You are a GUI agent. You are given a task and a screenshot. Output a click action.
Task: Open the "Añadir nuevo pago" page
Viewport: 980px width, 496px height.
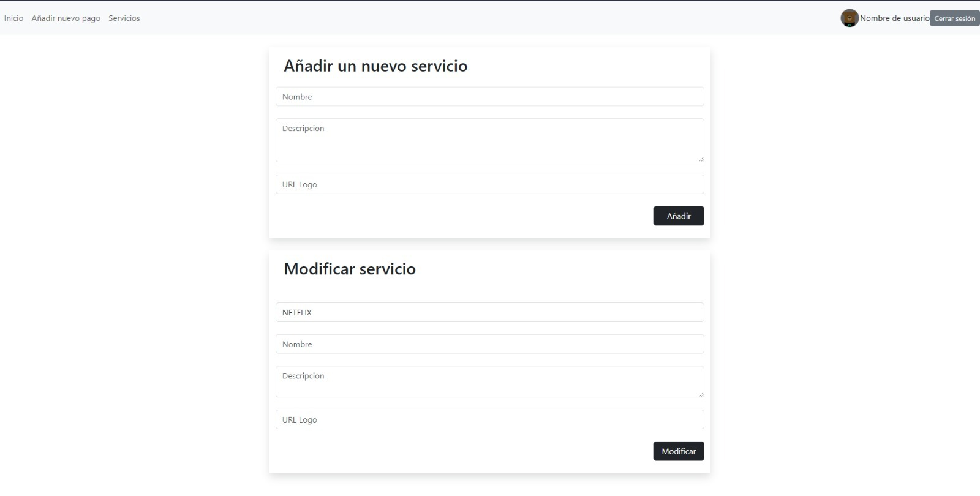pos(66,18)
